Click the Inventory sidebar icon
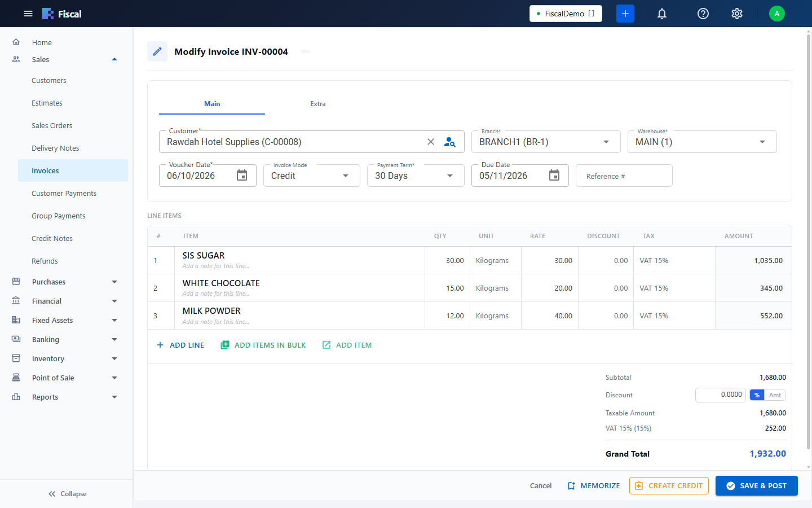812x508 pixels. [x=16, y=358]
